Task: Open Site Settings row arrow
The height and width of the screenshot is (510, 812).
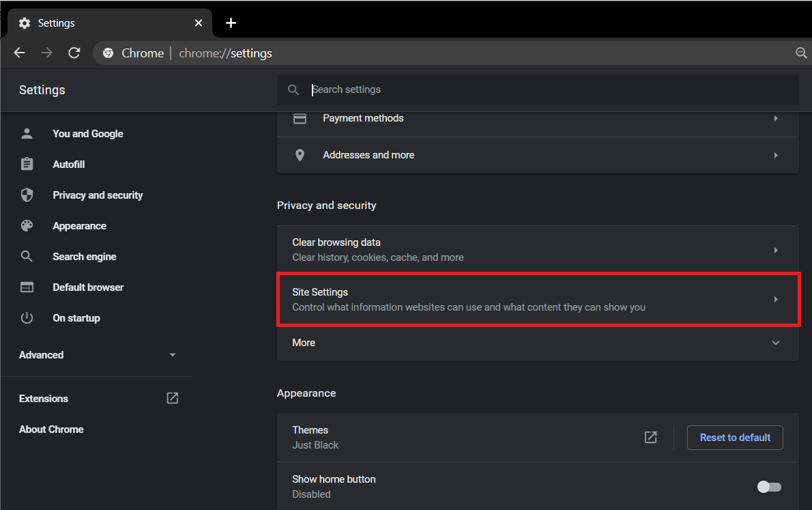Action: tap(775, 300)
